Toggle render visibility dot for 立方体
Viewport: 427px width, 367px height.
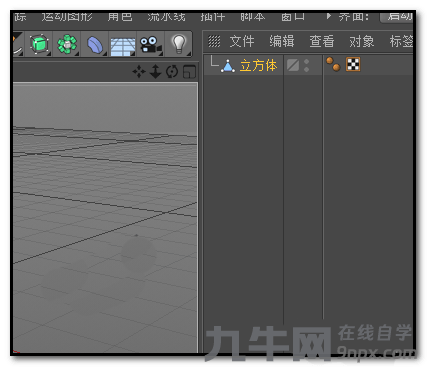point(307,69)
